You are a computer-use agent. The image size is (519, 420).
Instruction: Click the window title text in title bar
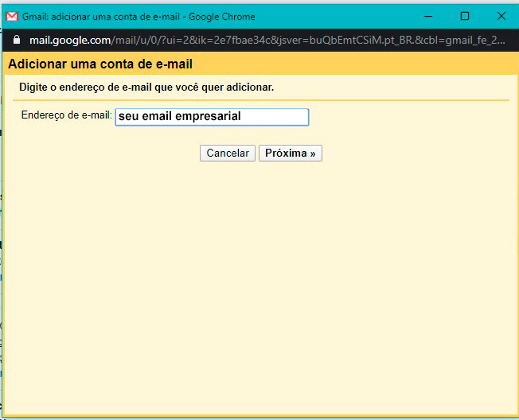[139, 17]
